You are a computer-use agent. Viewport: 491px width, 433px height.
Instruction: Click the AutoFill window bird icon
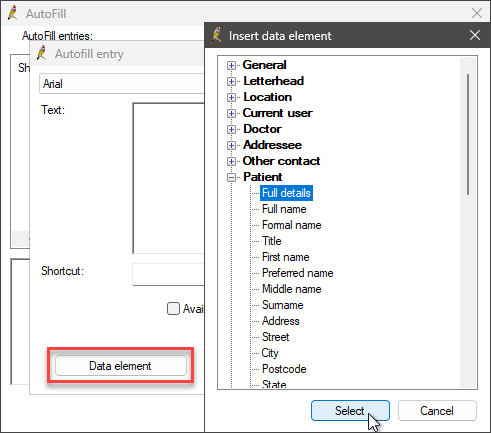13,13
